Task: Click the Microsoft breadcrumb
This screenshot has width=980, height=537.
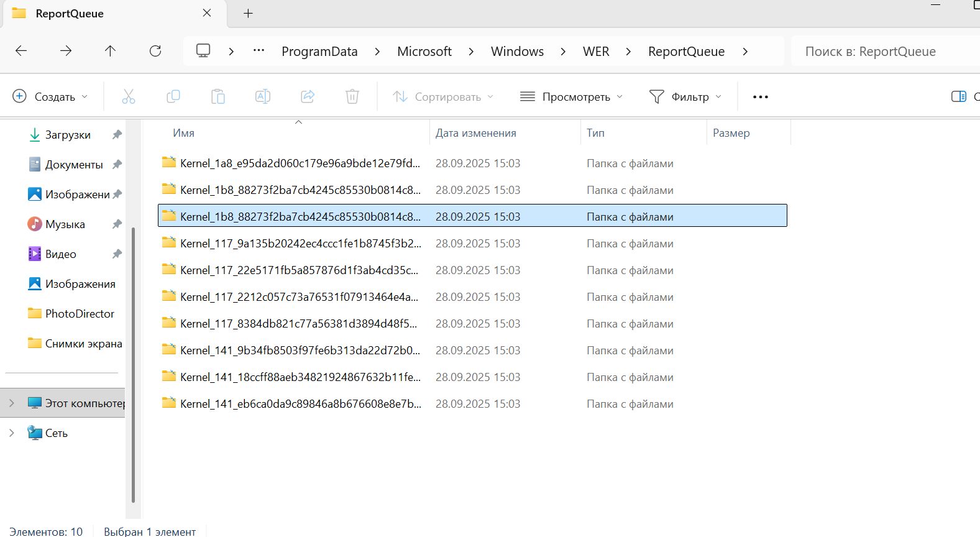Action: point(424,52)
